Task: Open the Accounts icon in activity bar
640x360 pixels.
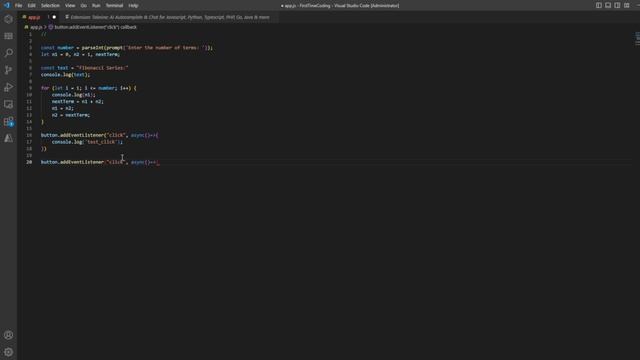Action: pyautogui.click(x=8, y=335)
